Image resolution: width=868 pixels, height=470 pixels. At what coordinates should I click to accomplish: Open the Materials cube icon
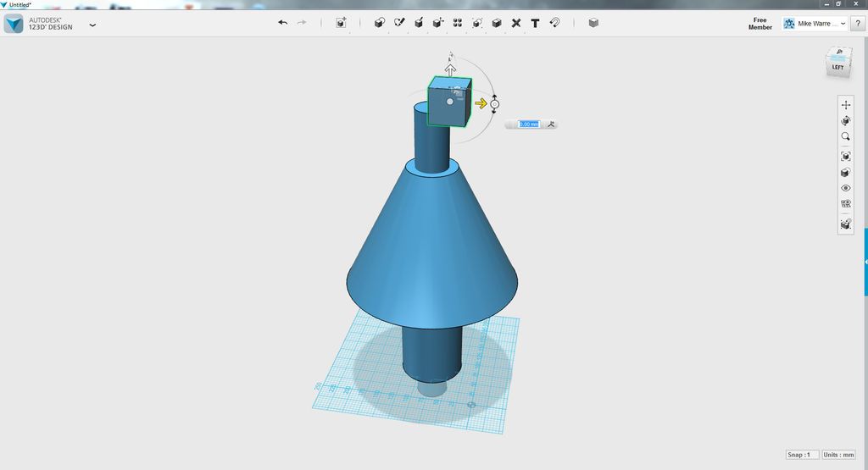(593, 23)
